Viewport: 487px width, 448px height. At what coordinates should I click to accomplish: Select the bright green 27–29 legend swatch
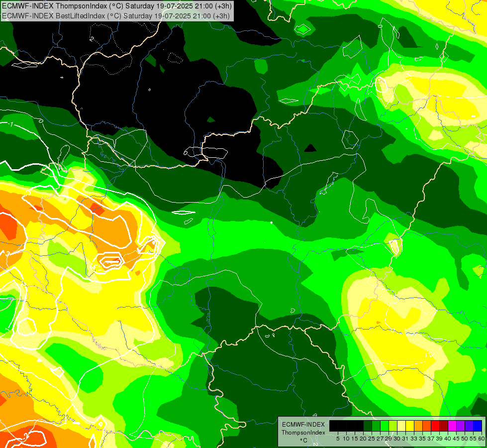pos(385,426)
